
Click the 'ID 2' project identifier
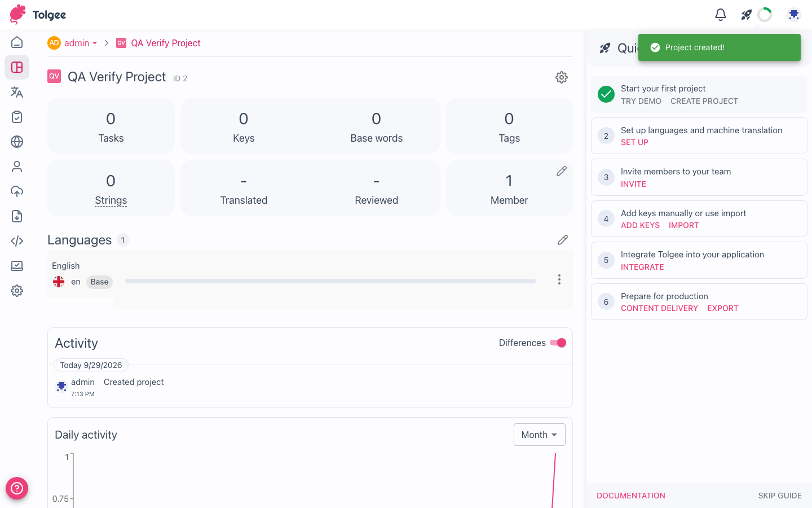tap(180, 78)
